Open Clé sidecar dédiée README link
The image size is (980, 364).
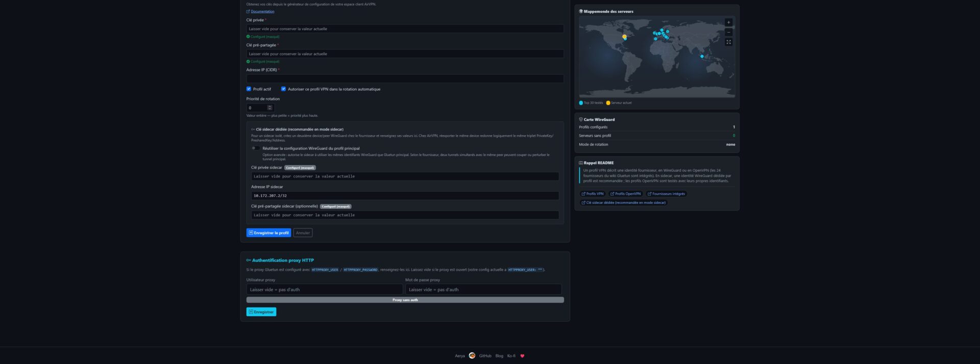click(624, 202)
